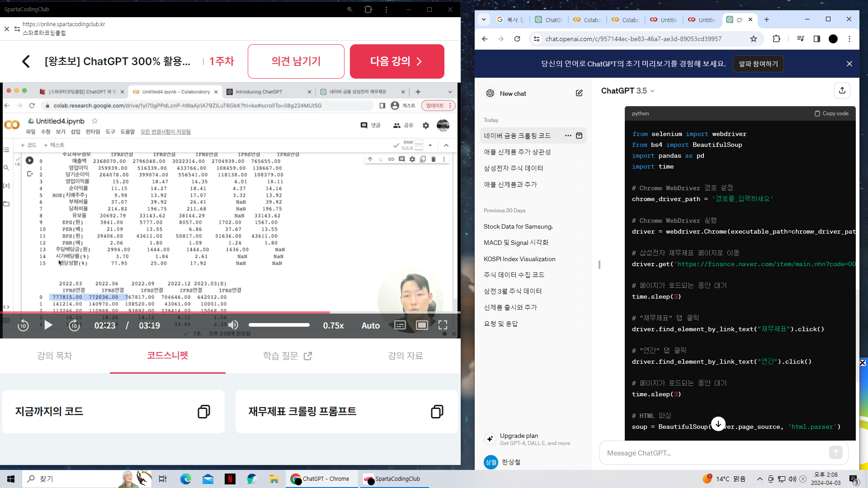This screenshot has height=488, width=868.
Task: Show hidden system tray icons
Action: point(759,479)
